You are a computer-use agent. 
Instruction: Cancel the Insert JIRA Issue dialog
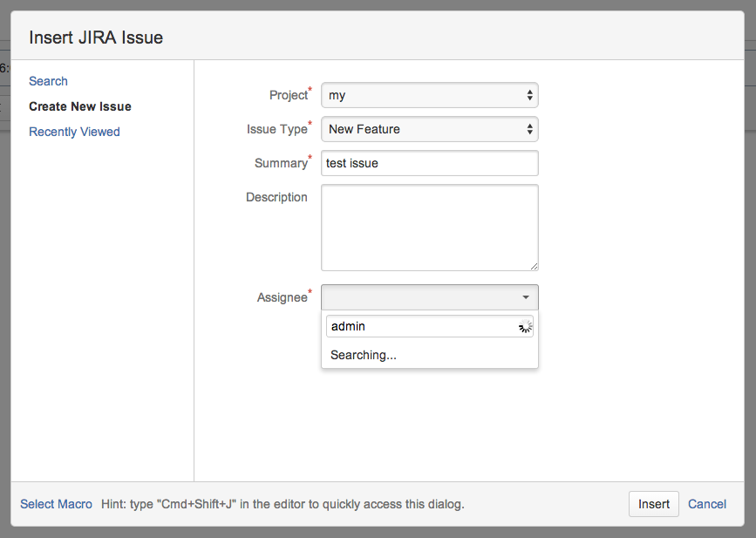point(707,504)
